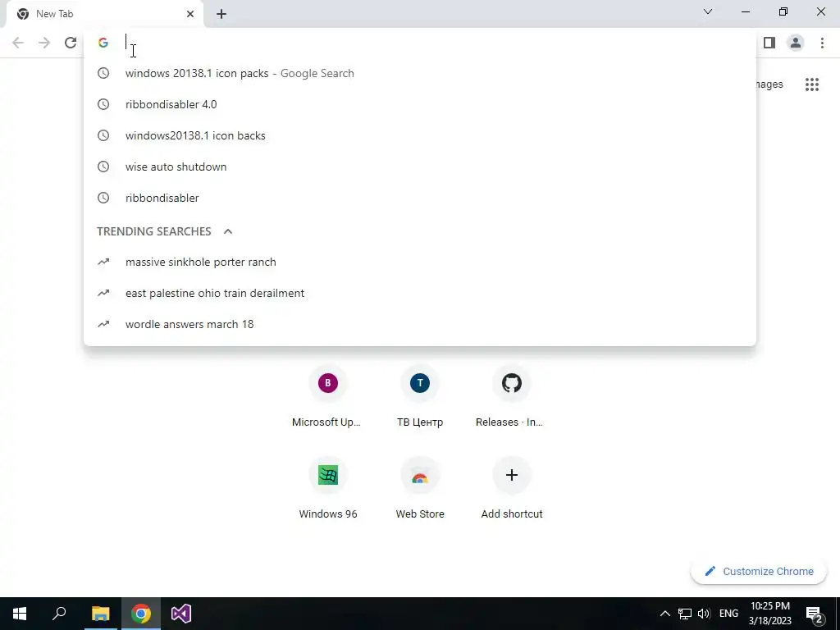This screenshot has height=630, width=840.
Task: Open the tab search chevron
Action: click(708, 11)
